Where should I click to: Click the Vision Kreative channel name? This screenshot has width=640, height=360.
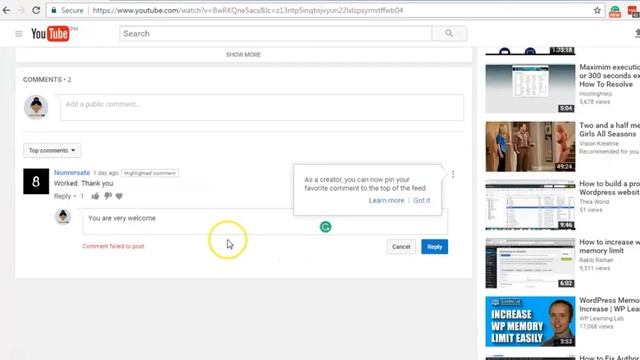599,144
